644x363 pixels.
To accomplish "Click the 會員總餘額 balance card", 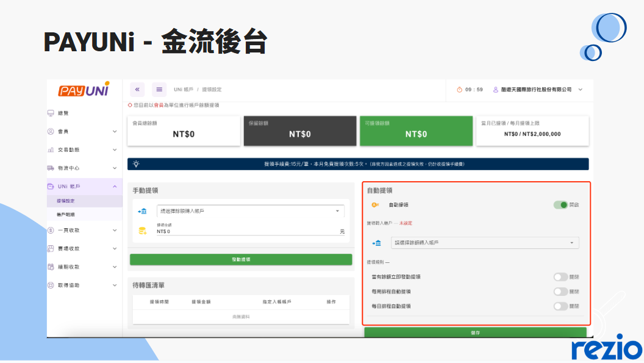I will pos(184,131).
